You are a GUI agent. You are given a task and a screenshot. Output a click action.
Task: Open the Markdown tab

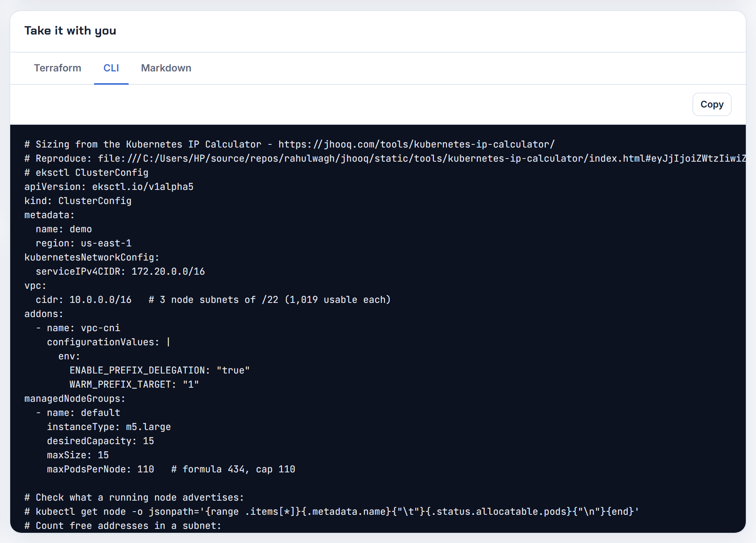pyautogui.click(x=166, y=68)
